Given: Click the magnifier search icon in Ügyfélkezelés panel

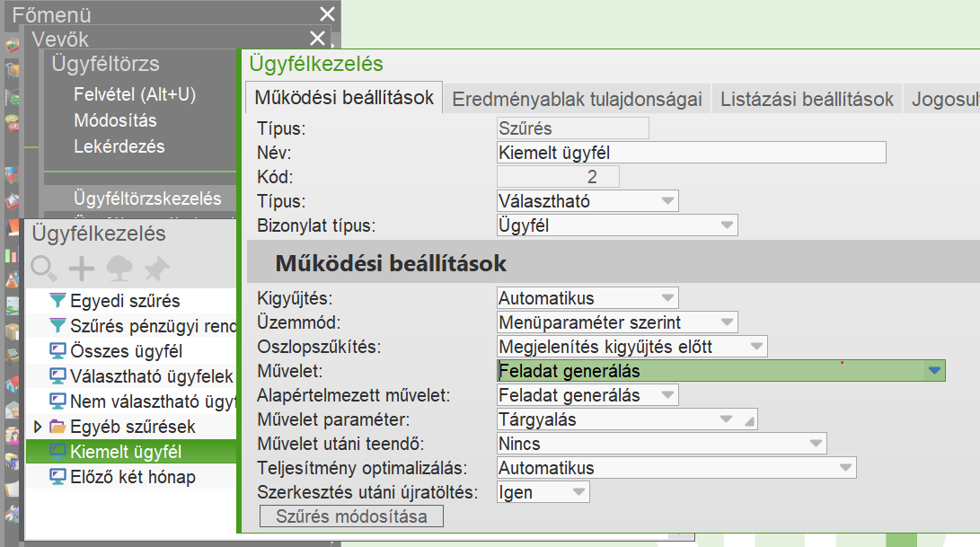Looking at the screenshot, I should pos(44,268).
